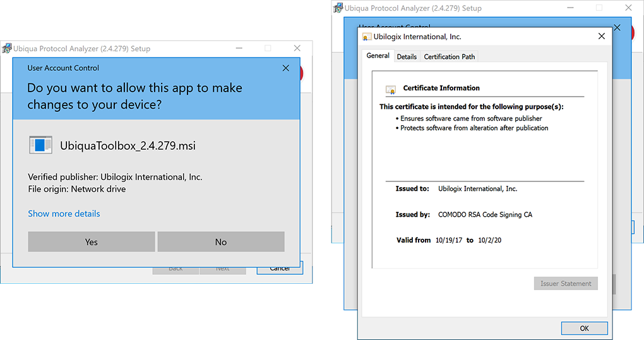644x340 pixels.
Task: Click the valid-from date 10/19/17
Action: tap(448, 240)
